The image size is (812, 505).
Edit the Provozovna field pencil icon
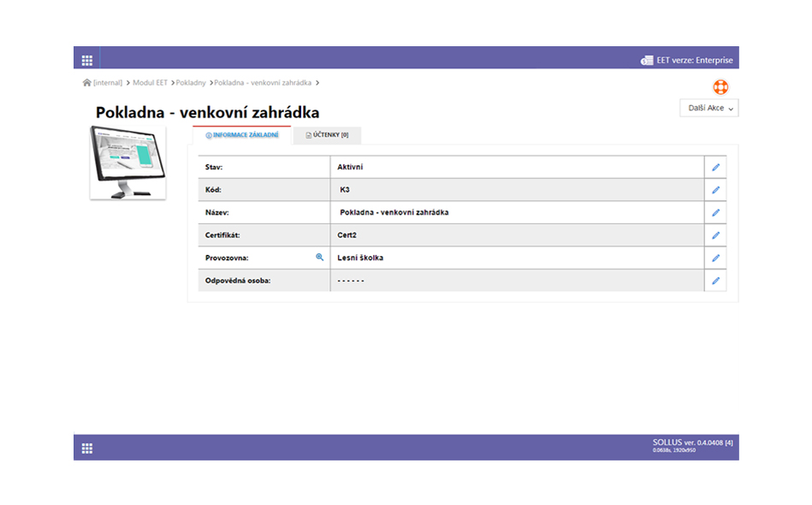click(x=715, y=258)
